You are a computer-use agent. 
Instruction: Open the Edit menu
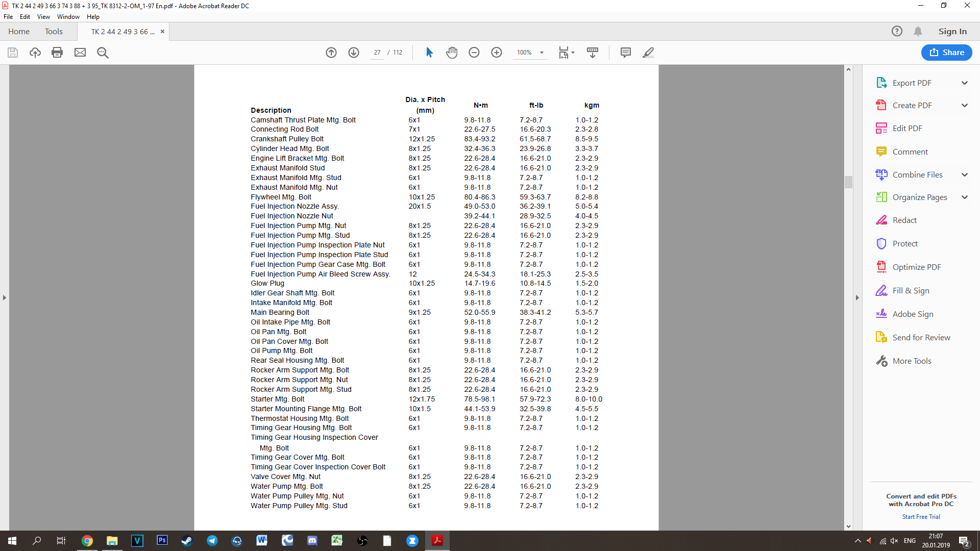pyautogui.click(x=25, y=17)
